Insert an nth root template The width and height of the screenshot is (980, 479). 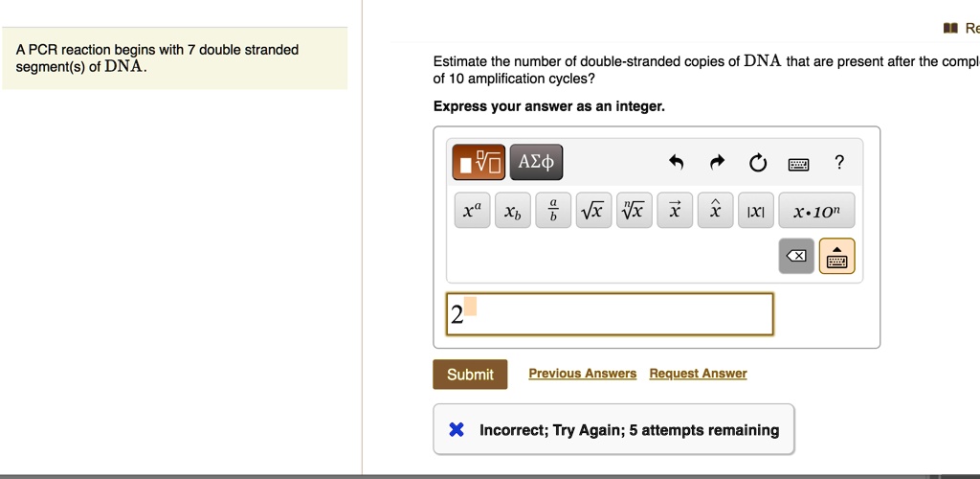coord(634,212)
